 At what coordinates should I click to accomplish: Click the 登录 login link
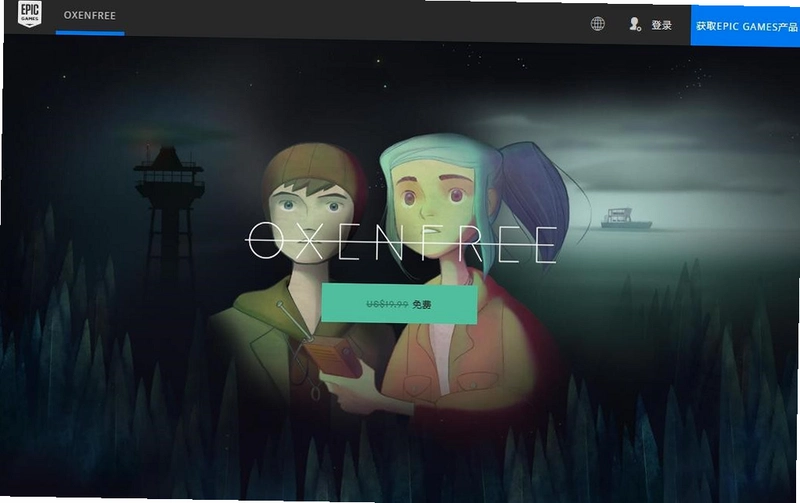(661, 25)
